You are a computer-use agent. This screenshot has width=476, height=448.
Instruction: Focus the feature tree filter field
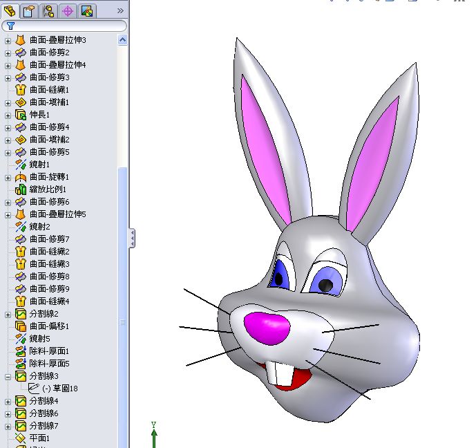(x=64, y=26)
